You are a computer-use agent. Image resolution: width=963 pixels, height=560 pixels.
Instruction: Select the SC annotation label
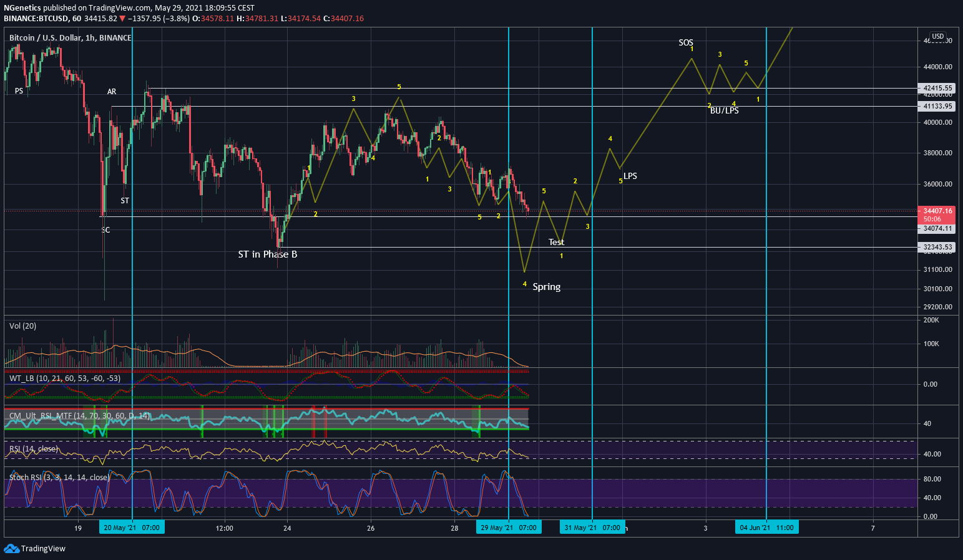pyautogui.click(x=105, y=230)
